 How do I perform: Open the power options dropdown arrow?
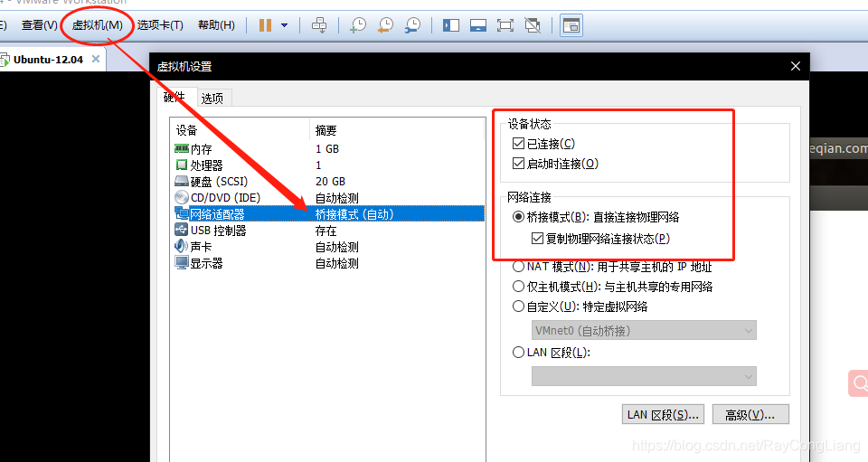tap(284, 25)
